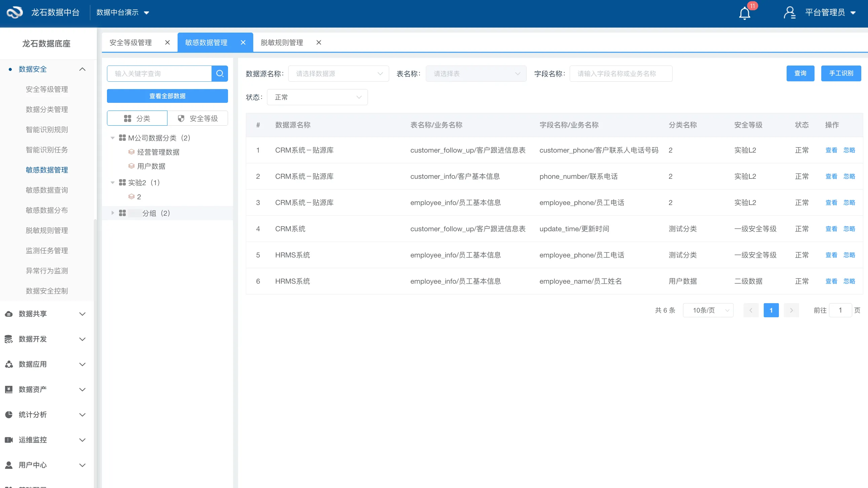Switch to the 安全等级管理 tab
Screen dimensions: 868x488
[131, 42]
